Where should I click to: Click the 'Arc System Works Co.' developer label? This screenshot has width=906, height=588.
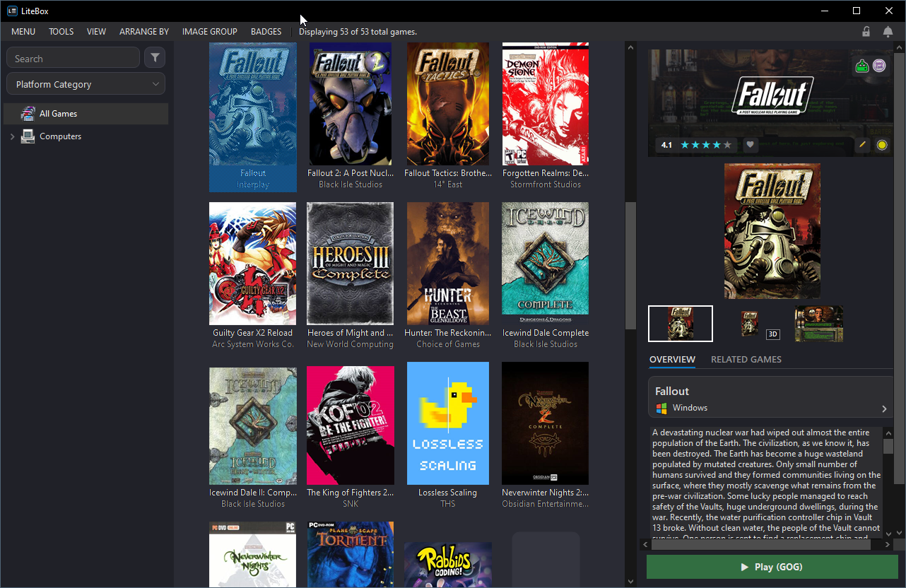tap(253, 344)
